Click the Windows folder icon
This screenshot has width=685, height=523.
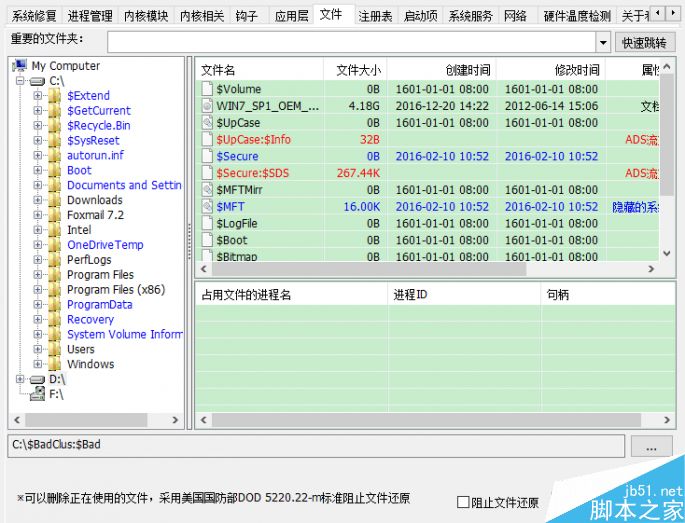[x=55, y=364]
